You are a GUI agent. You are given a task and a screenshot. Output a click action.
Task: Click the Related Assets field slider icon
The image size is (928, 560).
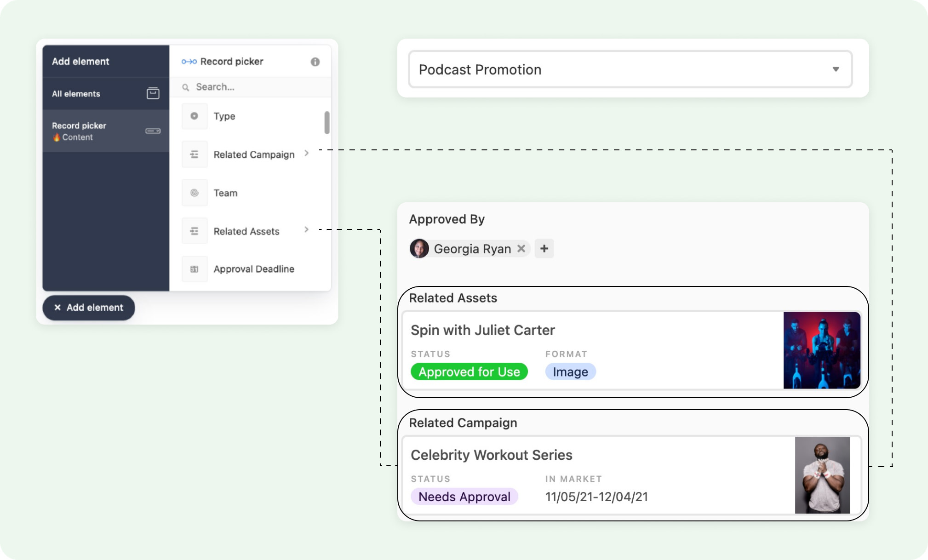tap(194, 230)
